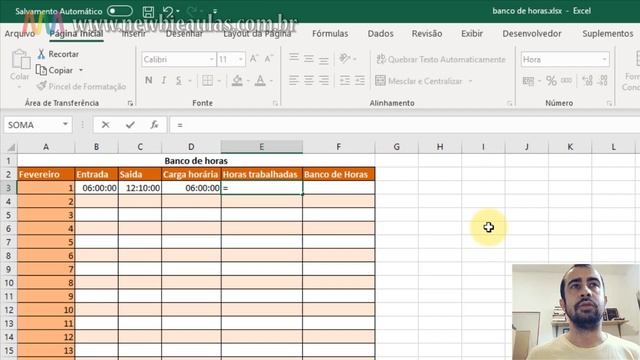
Task: Click the Enter checkmark formula icon
Action: [x=130, y=125]
